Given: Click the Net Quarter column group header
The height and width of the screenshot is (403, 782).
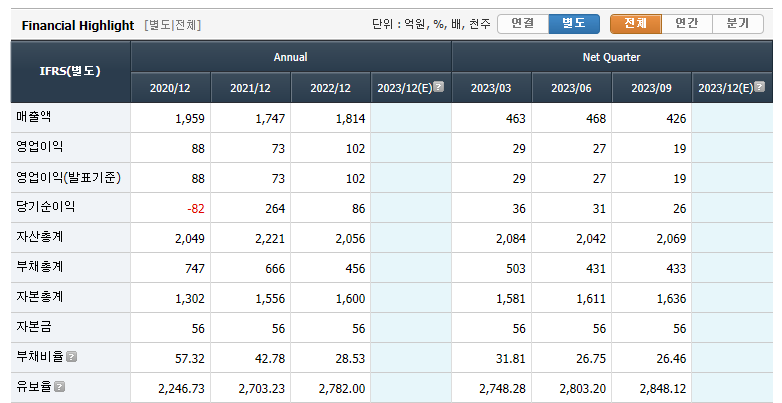Looking at the screenshot, I should coord(611,57).
